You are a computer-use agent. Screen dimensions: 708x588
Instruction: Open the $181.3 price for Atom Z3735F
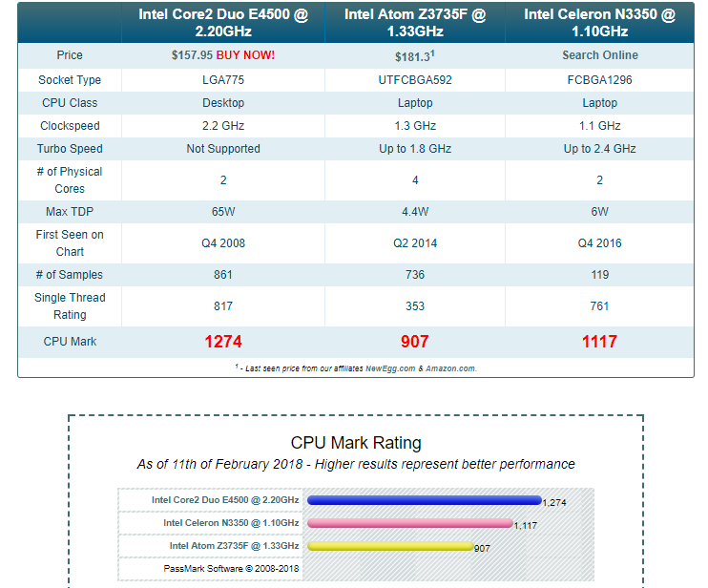tap(414, 56)
